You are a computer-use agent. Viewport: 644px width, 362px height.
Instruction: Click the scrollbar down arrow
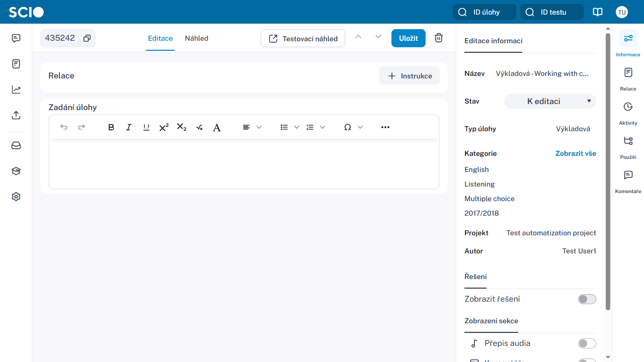click(x=608, y=357)
